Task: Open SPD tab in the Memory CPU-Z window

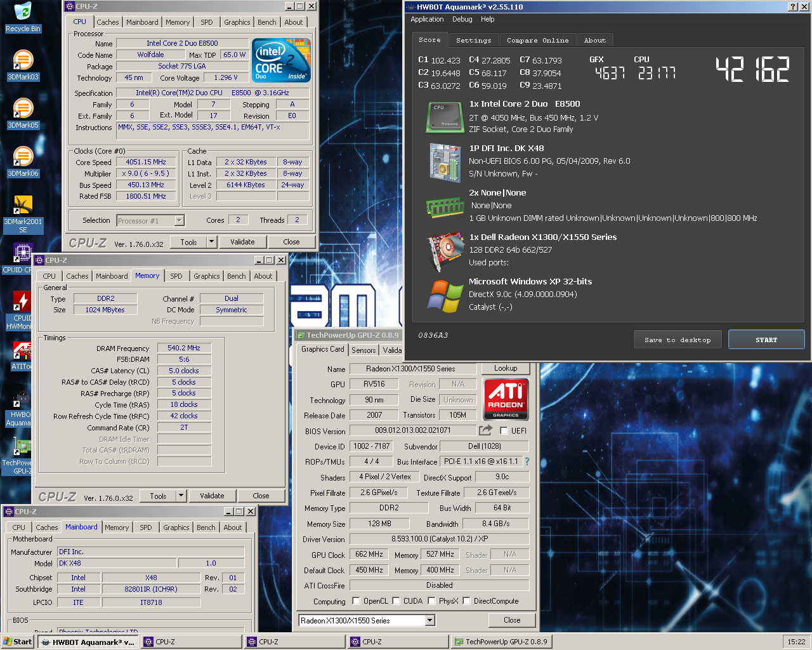Action: point(176,276)
